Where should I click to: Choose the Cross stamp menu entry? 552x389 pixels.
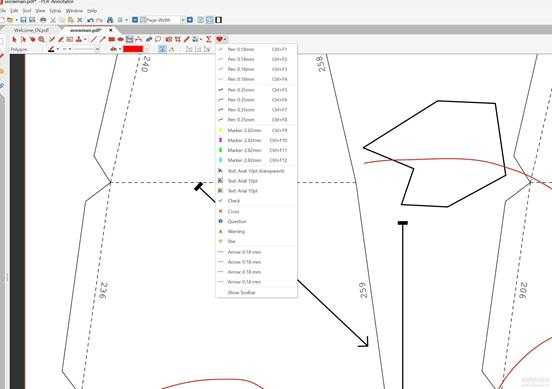[x=257, y=212]
